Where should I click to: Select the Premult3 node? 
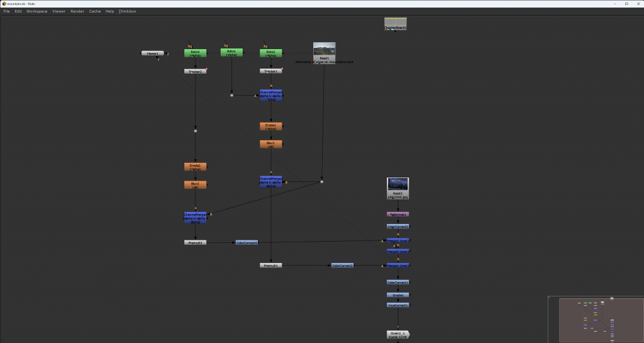tap(195, 242)
